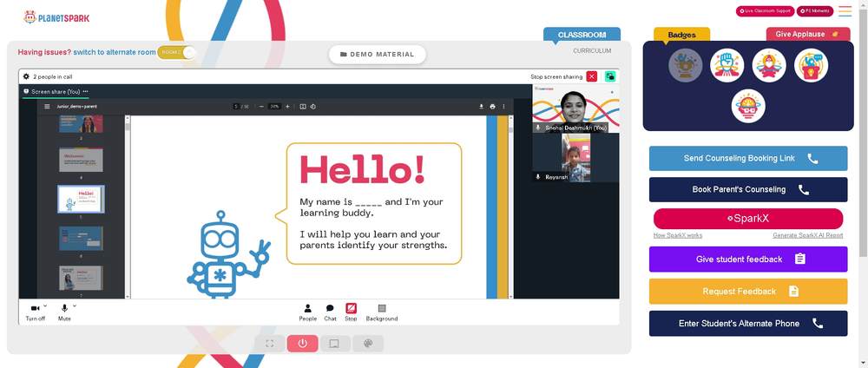Click Live Classroom Support button
The height and width of the screenshot is (368, 868).
765,11
